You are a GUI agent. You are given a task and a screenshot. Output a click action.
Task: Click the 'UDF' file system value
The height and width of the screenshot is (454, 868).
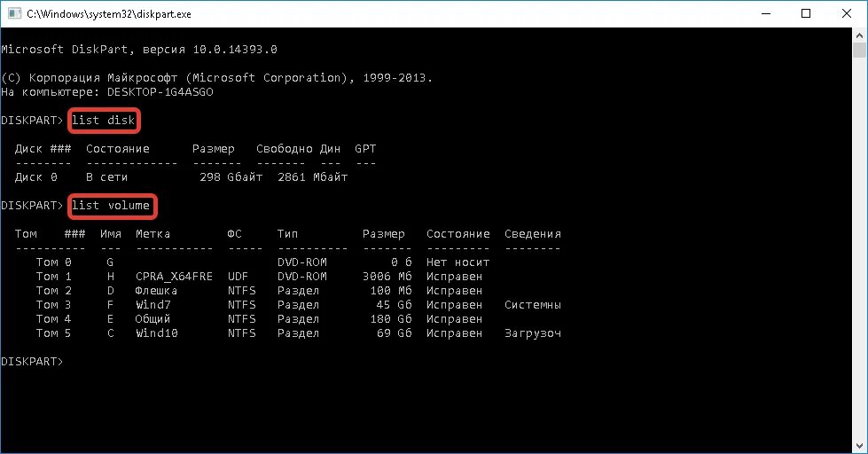pos(238,277)
